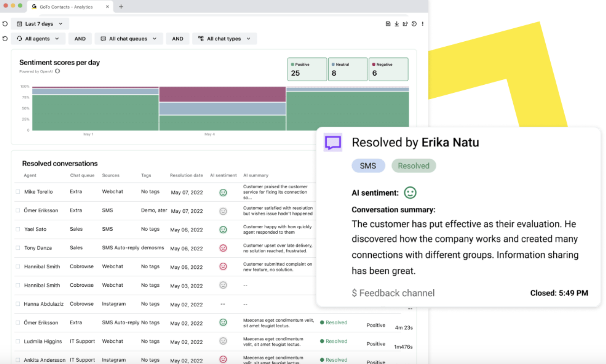Click Resolved status in Ludmila Higgins row
Image resolution: width=606 pixels, height=364 pixels.
click(x=334, y=341)
